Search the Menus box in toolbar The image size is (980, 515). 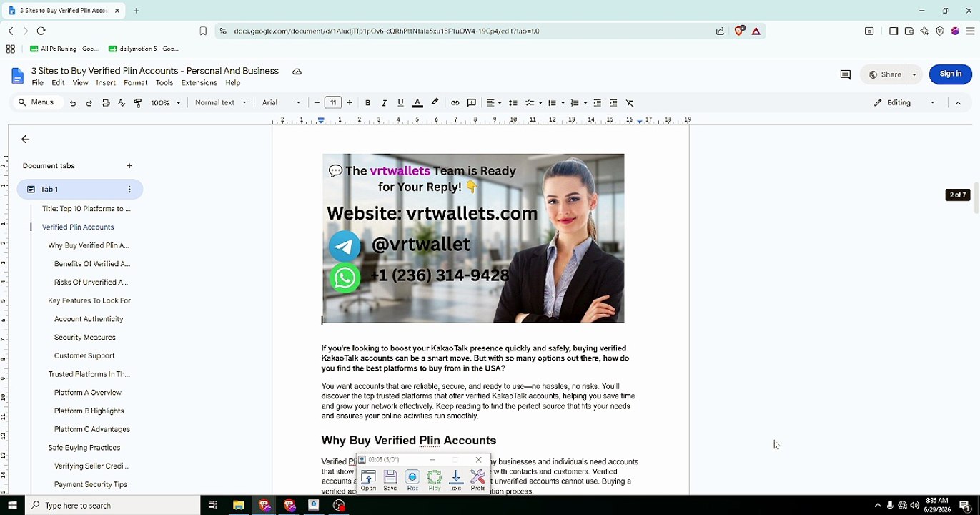(36, 103)
